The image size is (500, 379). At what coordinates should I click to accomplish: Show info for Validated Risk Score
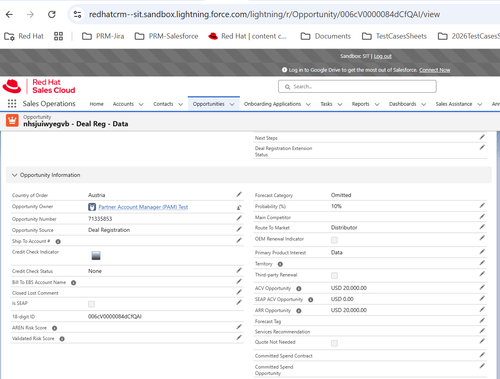point(62,339)
